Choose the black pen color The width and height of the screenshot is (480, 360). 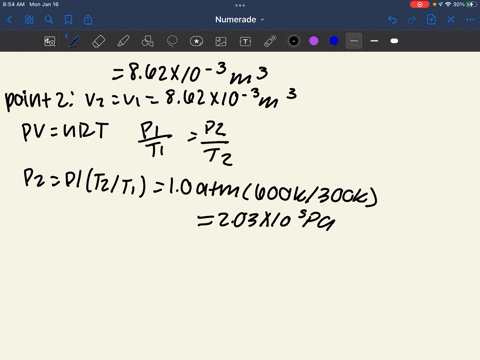[x=294, y=41]
